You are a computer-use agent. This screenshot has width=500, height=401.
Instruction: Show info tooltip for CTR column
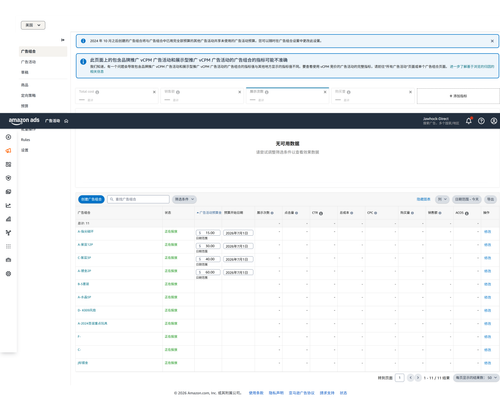click(x=321, y=213)
